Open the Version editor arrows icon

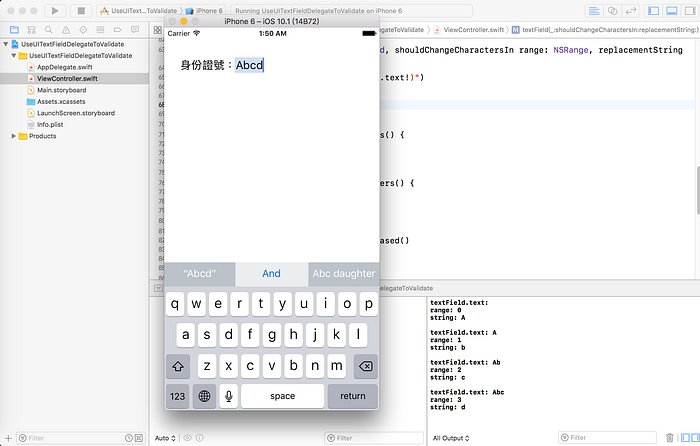[x=630, y=11]
